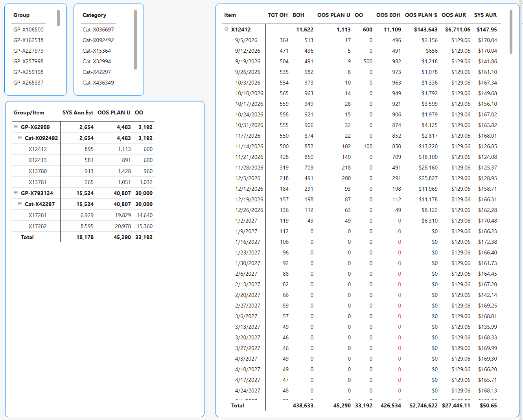Sort by the TGT OH column header
Image resolution: width=523 pixels, height=420 pixels.
click(x=278, y=15)
